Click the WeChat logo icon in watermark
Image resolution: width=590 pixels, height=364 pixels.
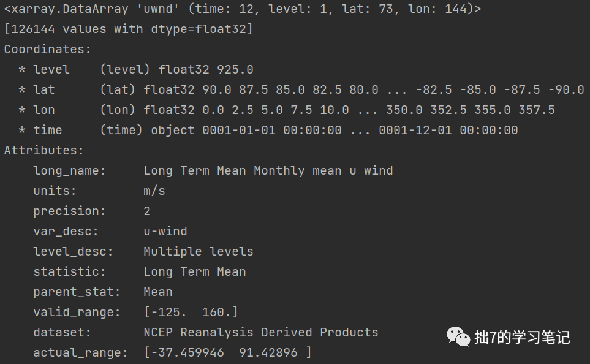tap(458, 336)
